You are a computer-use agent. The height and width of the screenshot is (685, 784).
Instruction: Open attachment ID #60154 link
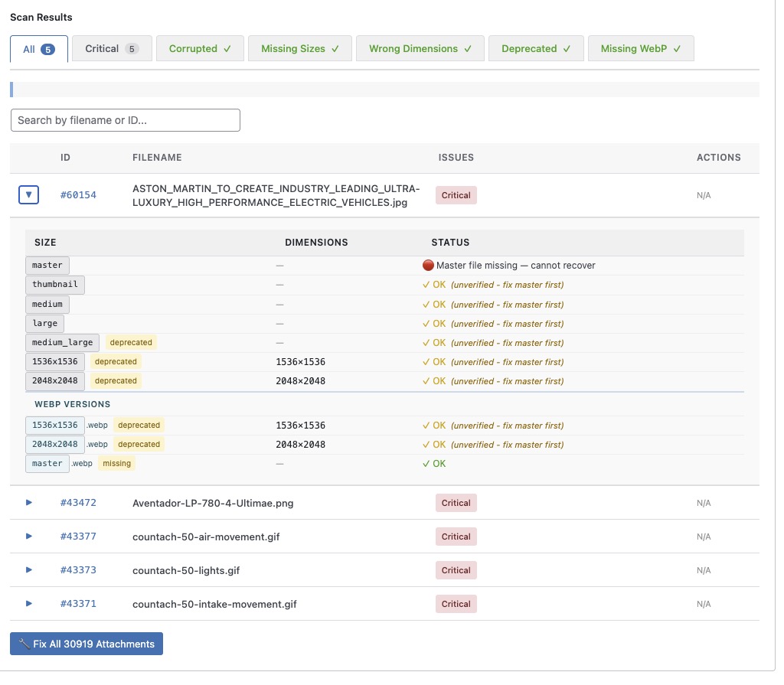click(x=78, y=195)
